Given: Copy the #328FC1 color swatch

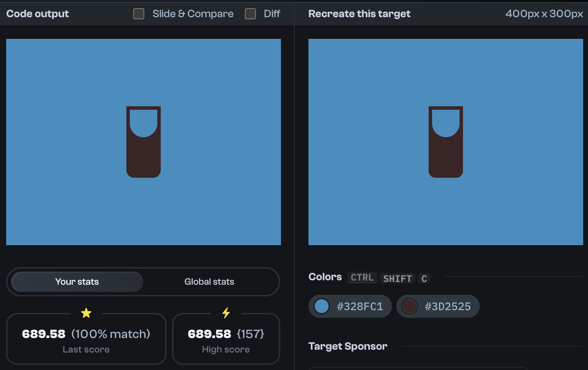Looking at the screenshot, I should pyautogui.click(x=349, y=306).
